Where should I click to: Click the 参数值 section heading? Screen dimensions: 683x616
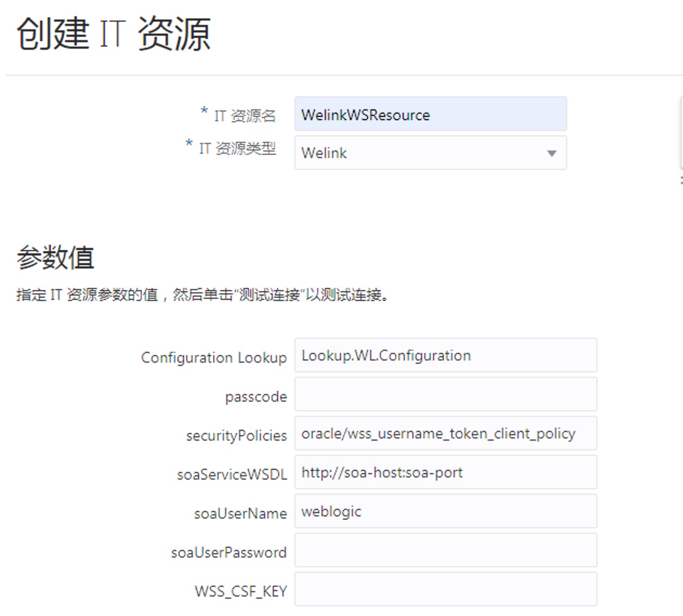click(x=55, y=257)
